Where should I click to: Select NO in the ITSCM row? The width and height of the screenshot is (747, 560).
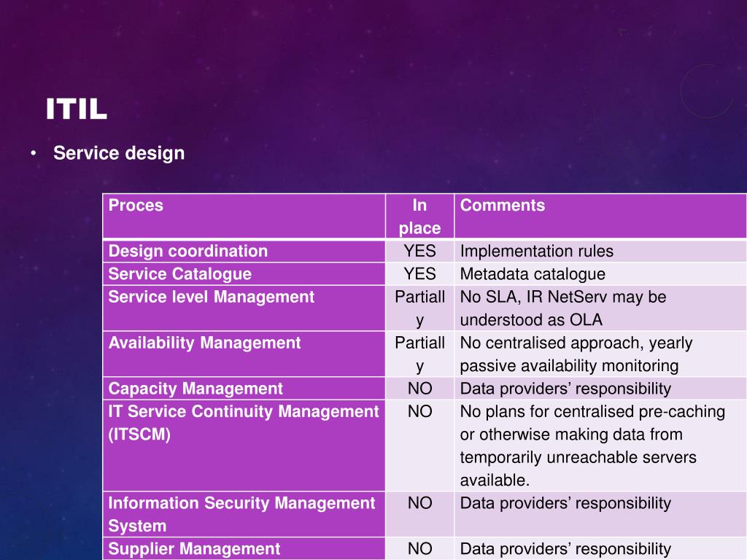coord(419,446)
